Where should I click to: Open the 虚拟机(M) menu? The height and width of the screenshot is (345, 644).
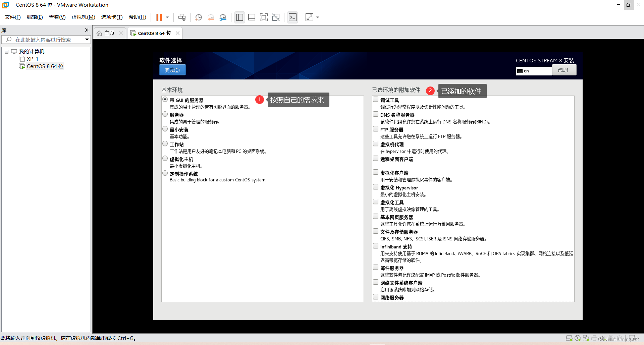[x=84, y=17]
